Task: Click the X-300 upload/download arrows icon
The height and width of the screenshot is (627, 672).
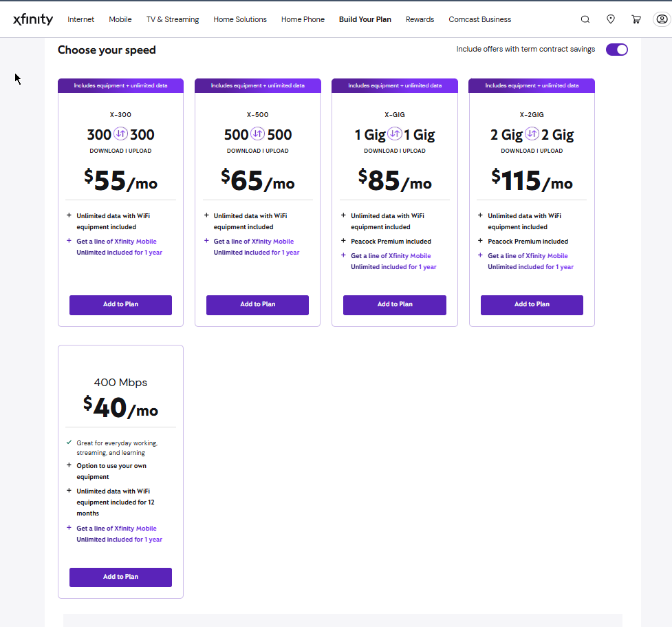Action: [121, 134]
